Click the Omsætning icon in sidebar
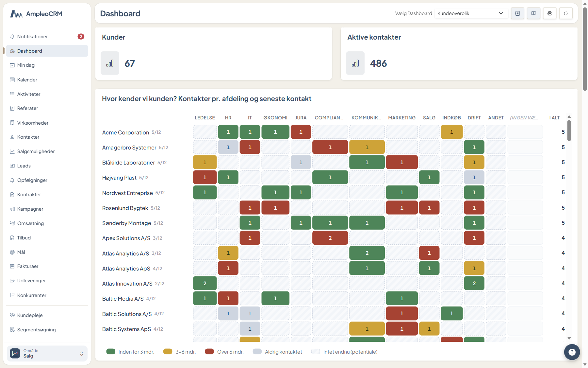 pyautogui.click(x=12, y=223)
